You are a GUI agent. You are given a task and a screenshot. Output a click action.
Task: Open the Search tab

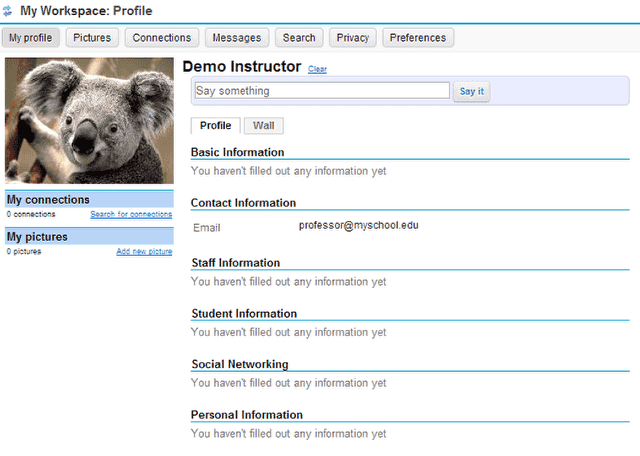point(299,38)
